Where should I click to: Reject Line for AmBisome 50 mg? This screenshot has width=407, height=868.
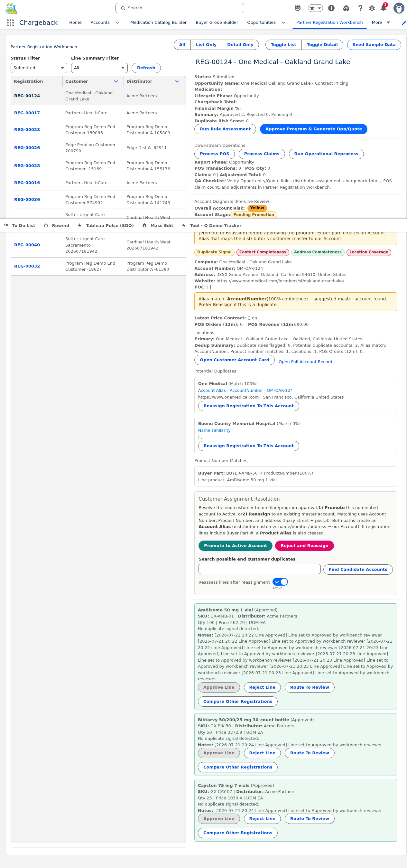[262, 687]
